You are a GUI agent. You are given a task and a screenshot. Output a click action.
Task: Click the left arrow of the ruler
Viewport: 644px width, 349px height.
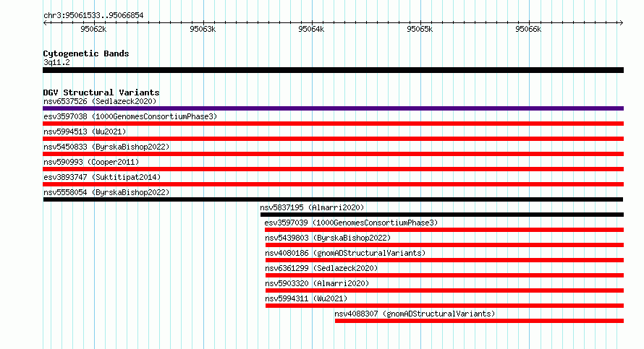[x=45, y=23]
